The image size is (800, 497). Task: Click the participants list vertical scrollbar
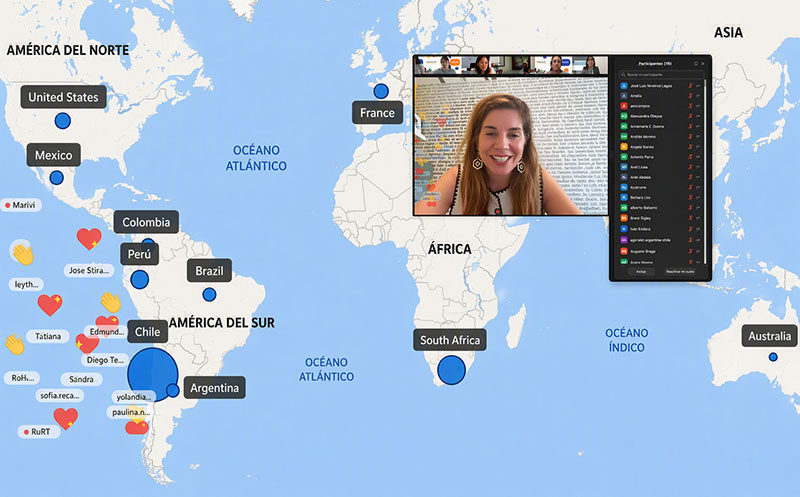coord(705,171)
